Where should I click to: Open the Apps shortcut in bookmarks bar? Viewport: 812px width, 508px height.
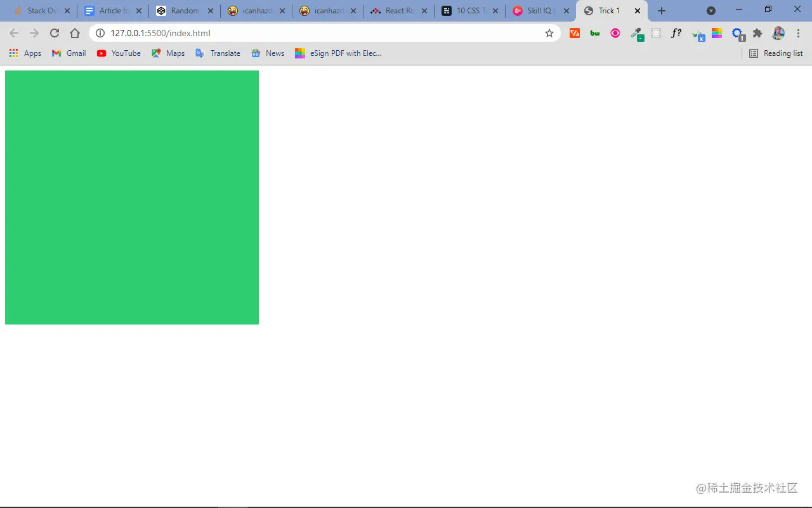[x=25, y=53]
